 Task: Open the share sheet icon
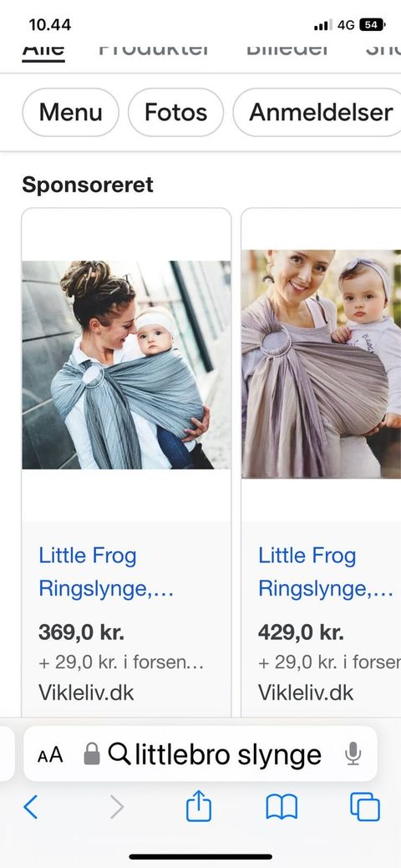click(199, 805)
